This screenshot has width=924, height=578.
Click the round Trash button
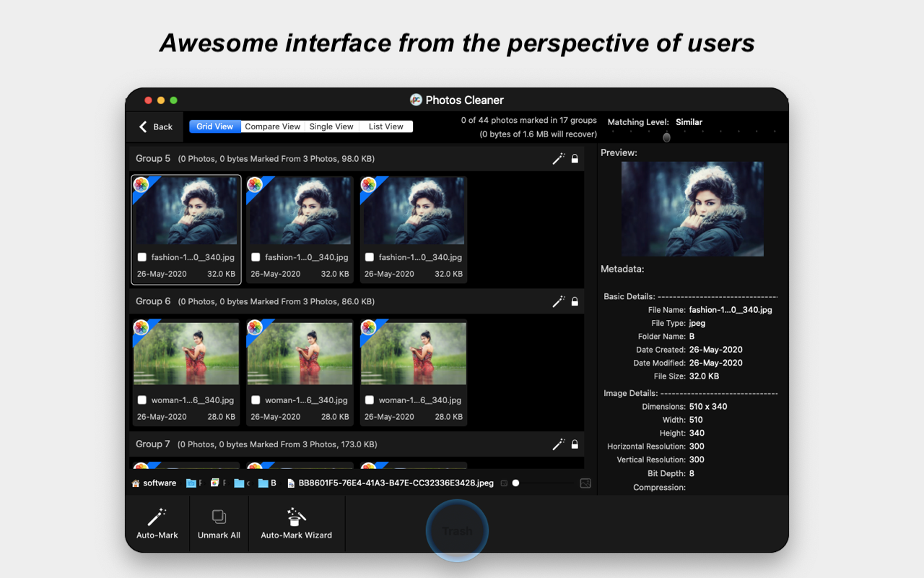(457, 531)
